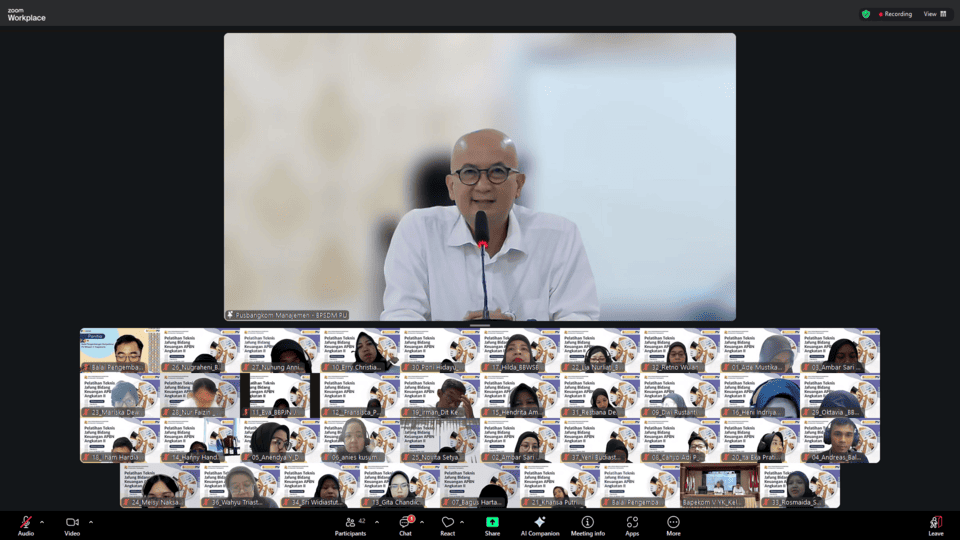Click the Recording indicator
The height and width of the screenshot is (540, 960).
tap(895, 14)
